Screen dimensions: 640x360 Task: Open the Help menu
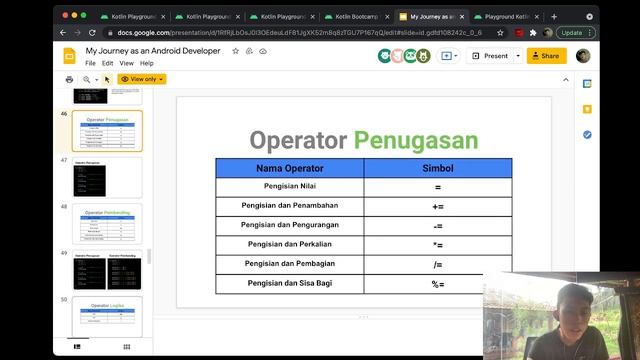tap(147, 63)
